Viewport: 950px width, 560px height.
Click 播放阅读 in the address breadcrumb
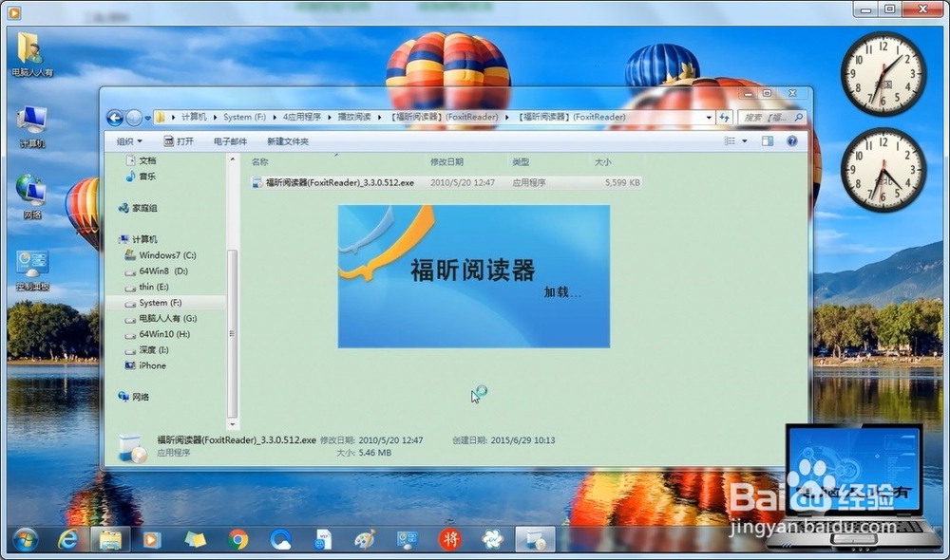click(x=353, y=117)
